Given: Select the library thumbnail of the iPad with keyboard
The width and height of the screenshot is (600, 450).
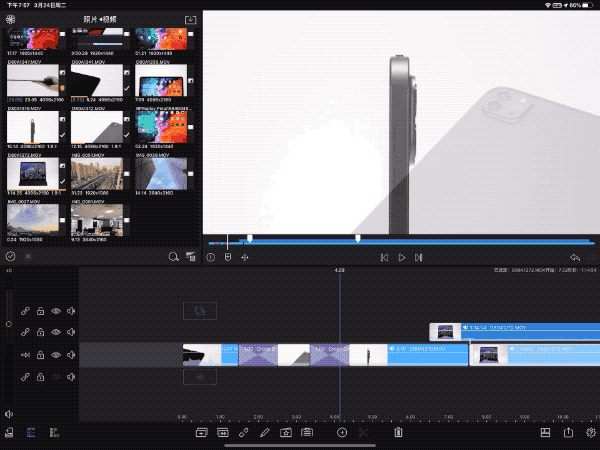Looking at the screenshot, I should click(33, 173).
